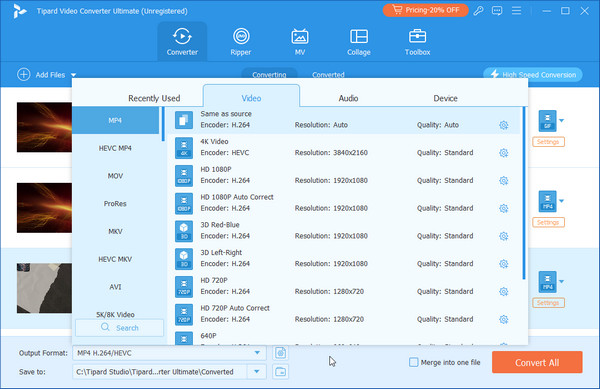The height and width of the screenshot is (389, 600).
Task: Switch to the Recently Used tab
Action: [154, 98]
